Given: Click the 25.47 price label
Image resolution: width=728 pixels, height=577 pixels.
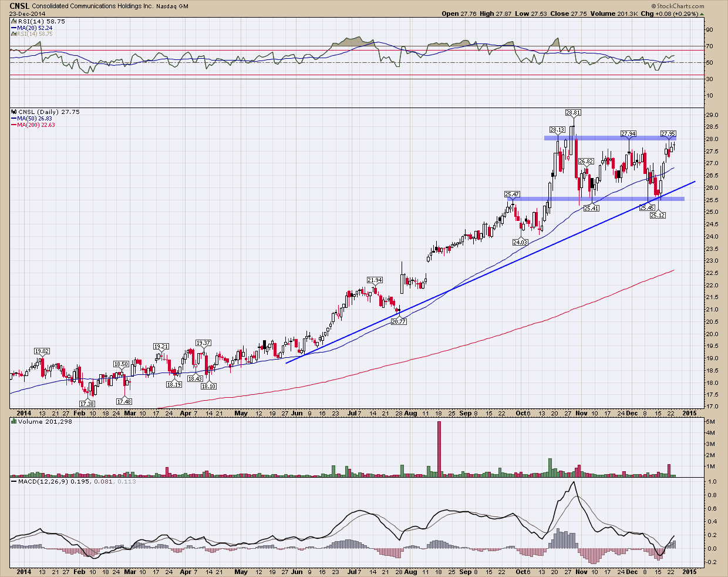Looking at the screenshot, I should coord(512,194).
